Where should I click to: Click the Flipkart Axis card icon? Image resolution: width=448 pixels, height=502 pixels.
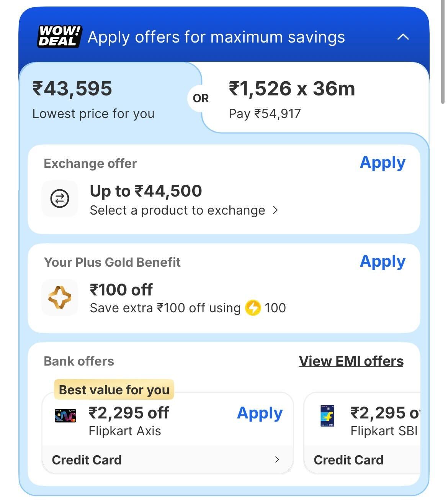[x=65, y=416]
